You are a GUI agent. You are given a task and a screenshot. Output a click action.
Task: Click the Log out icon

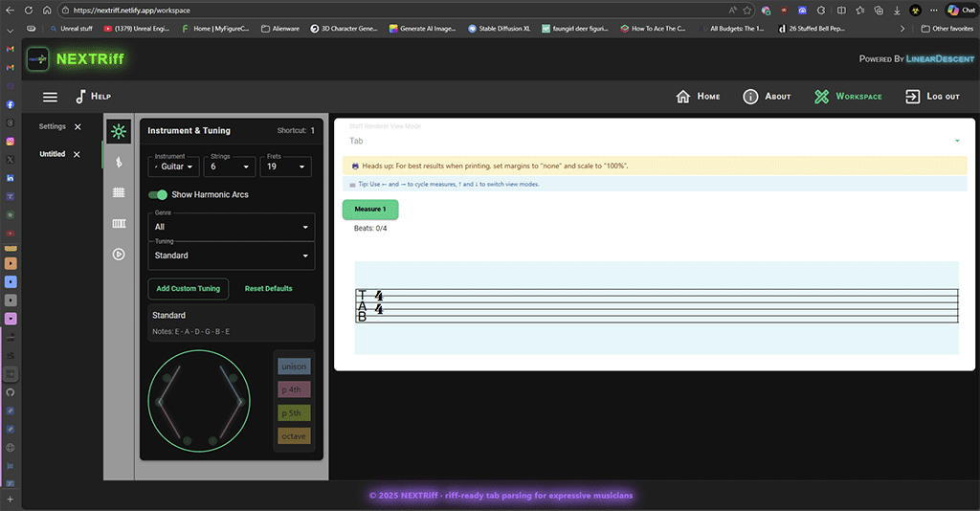(911, 97)
